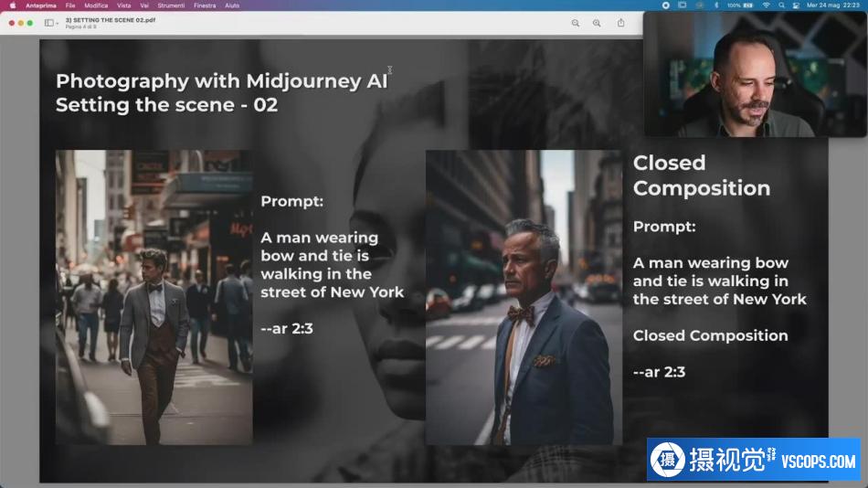Click the 100% battery indicator
This screenshot has height=488, width=868.
pyautogui.click(x=740, y=5)
